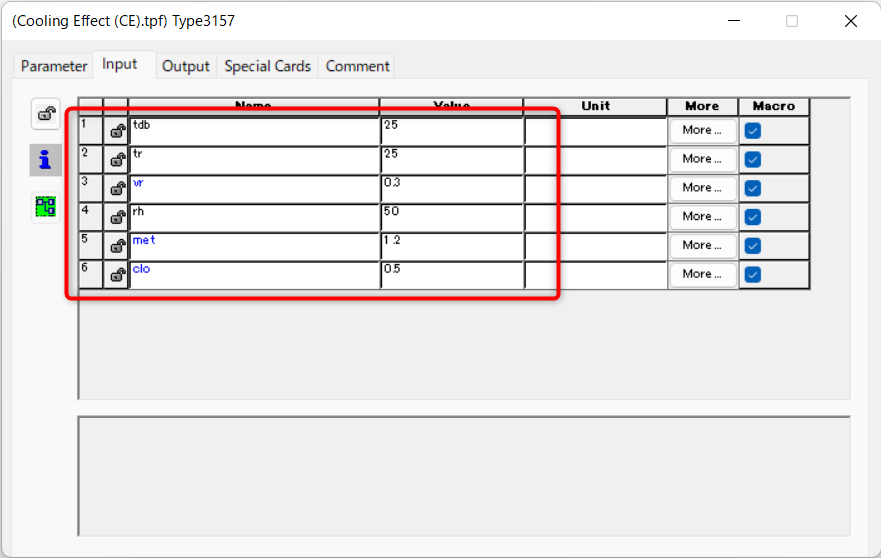Uncheck the Macro checkbox for clo

pyautogui.click(x=753, y=274)
